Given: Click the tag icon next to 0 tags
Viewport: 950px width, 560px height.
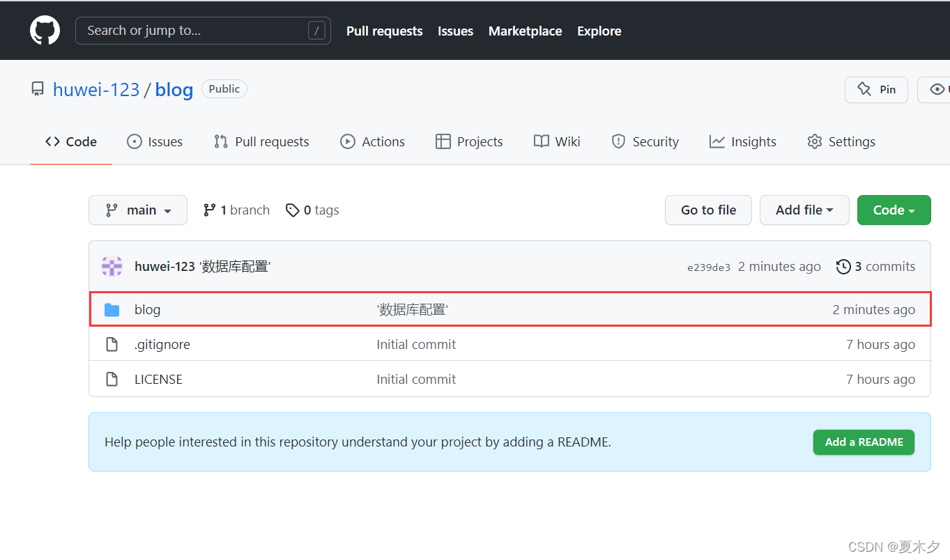Looking at the screenshot, I should tap(293, 210).
